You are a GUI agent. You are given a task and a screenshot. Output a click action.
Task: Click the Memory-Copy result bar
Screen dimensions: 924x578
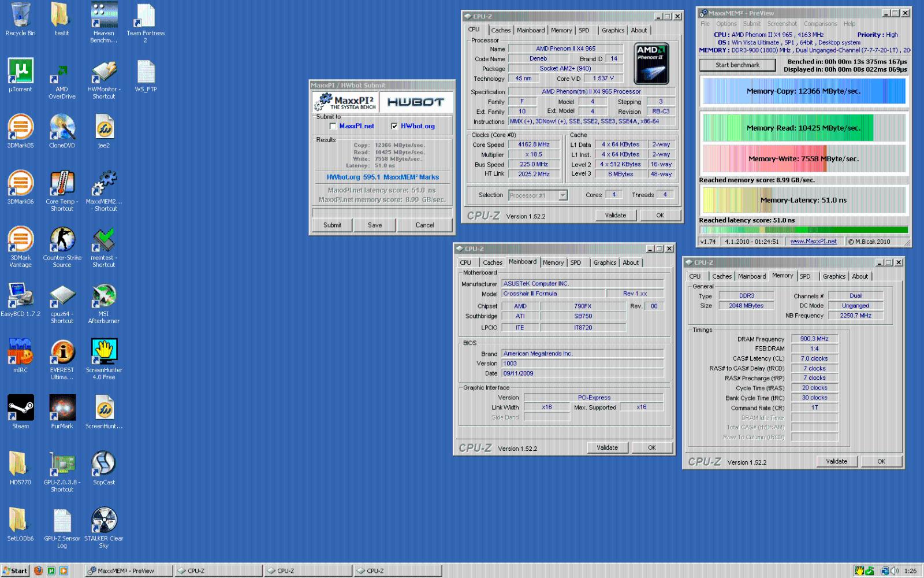[803, 91]
